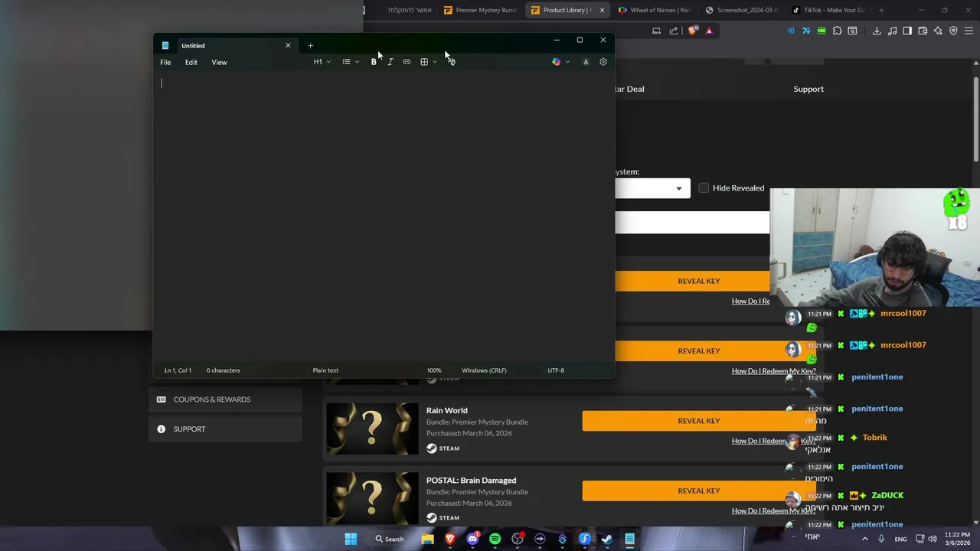Click the Brave Shields lion icon
Image resolution: width=980 pixels, height=551 pixels.
(x=693, y=31)
